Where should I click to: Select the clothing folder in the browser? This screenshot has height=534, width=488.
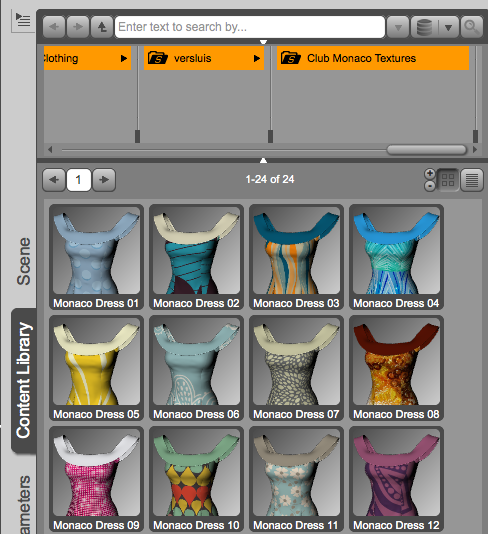click(x=87, y=58)
